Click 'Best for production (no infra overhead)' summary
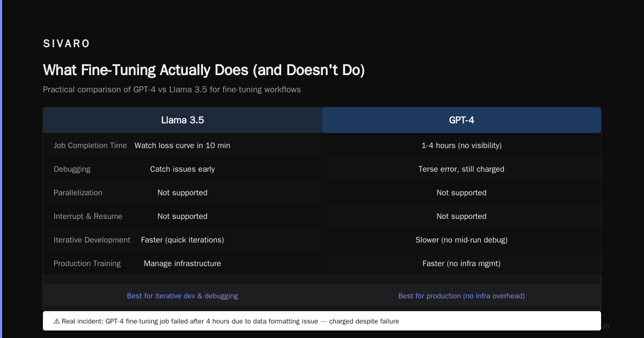644x338 pixels. 462,296
